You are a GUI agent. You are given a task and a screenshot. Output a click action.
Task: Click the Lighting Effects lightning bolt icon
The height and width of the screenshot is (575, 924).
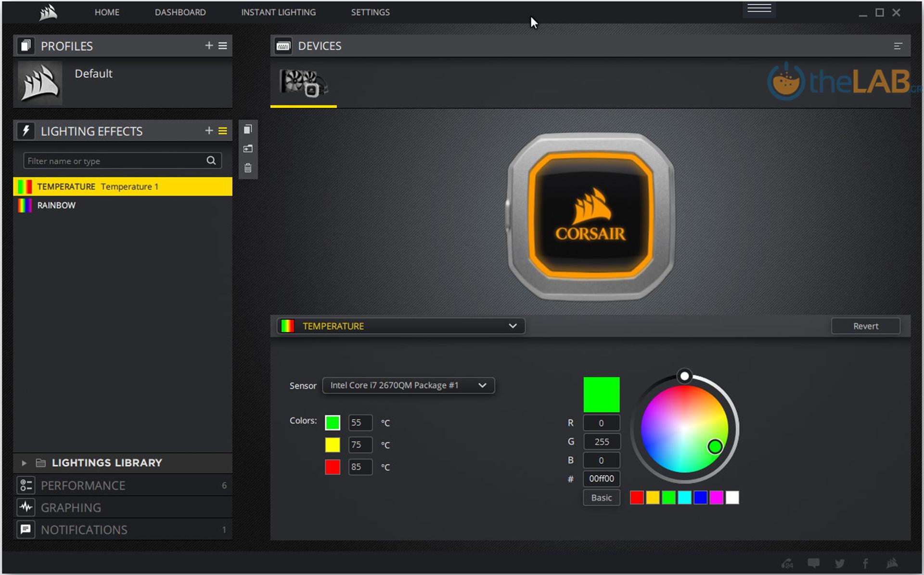26,131
